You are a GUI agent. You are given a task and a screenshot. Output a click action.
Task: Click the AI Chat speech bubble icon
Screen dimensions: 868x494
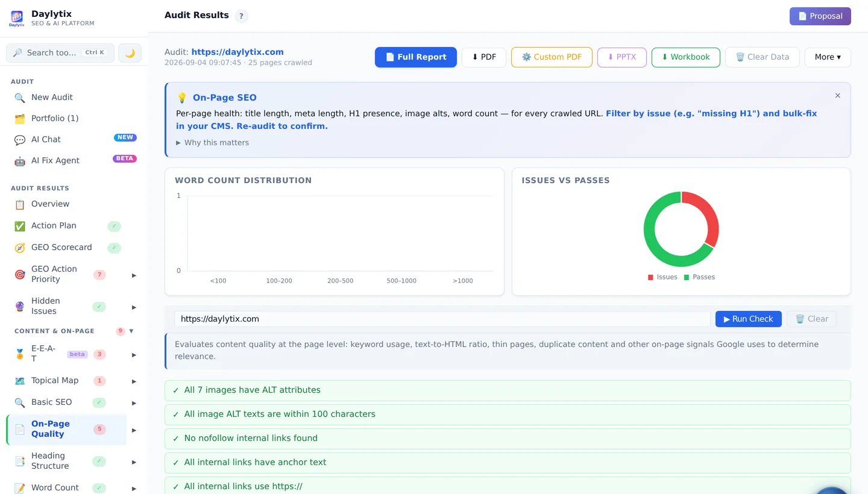20,140
